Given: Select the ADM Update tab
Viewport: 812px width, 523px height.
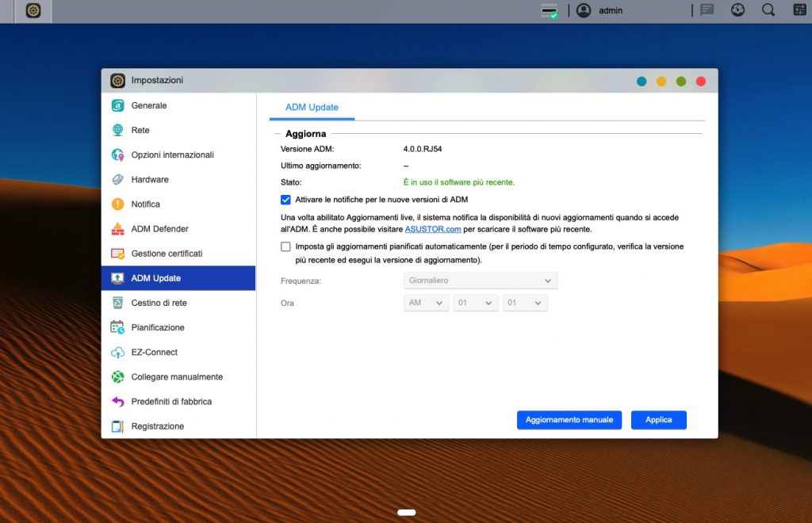Looking at the screenshot, I should click(312, 107).
